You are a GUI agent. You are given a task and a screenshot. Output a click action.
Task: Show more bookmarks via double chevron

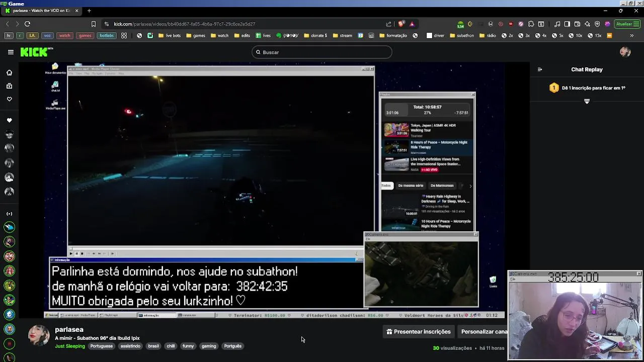tap(632, 36)
